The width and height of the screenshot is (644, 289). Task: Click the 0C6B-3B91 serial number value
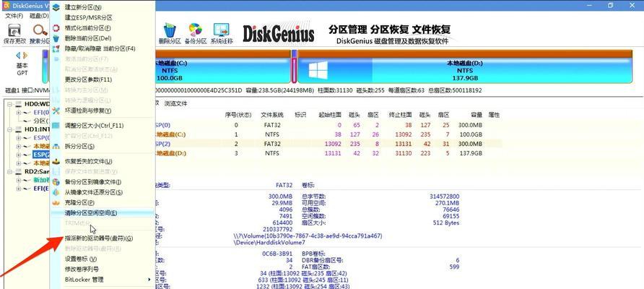click(277, 254)
